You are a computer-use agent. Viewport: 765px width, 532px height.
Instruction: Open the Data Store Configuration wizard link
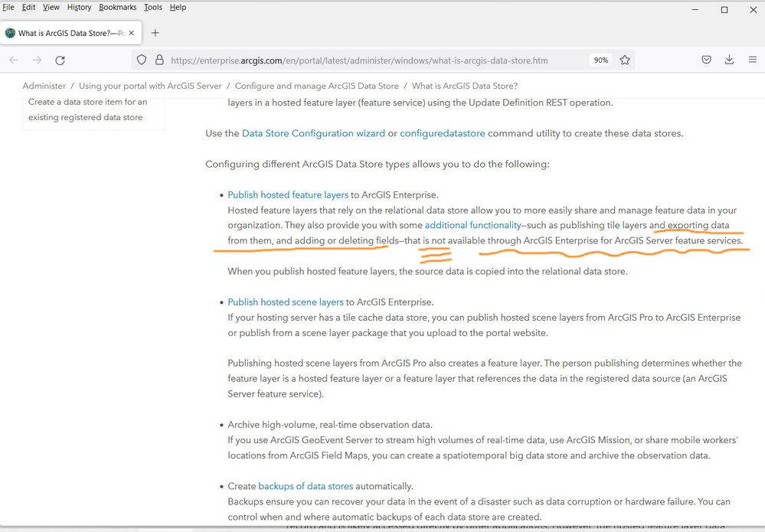click(313, 133)
